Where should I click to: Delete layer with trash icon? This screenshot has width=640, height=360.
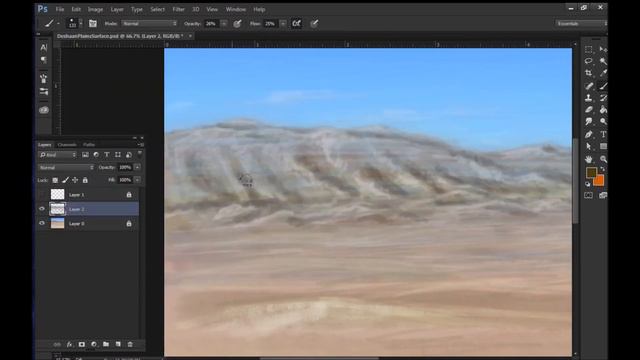[x=130, y=344]
